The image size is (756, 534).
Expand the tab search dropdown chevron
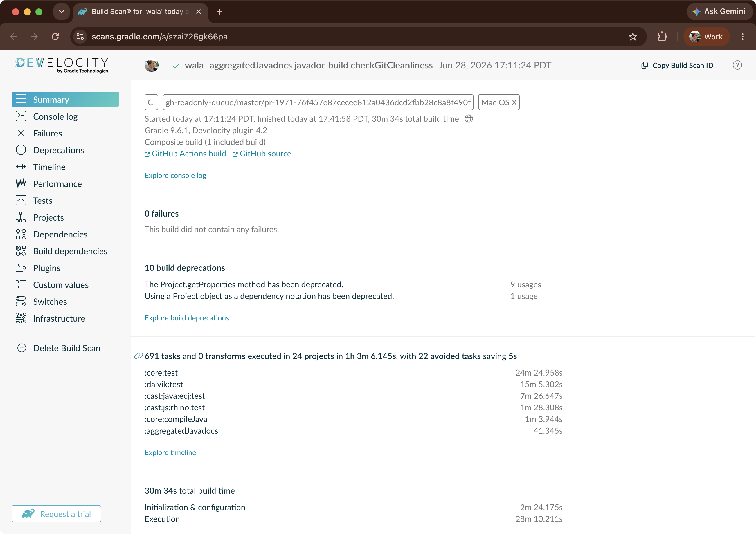[62, 12]
